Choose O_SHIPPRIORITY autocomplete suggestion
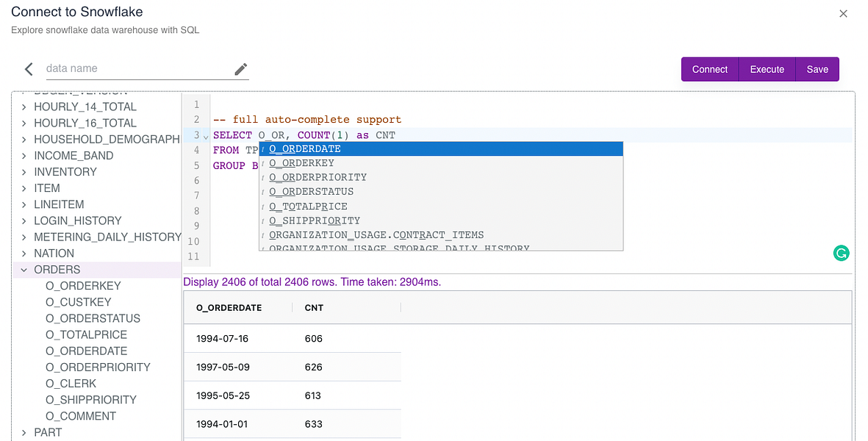Viewport: 868px width, 441px height. tap(441, 220)
